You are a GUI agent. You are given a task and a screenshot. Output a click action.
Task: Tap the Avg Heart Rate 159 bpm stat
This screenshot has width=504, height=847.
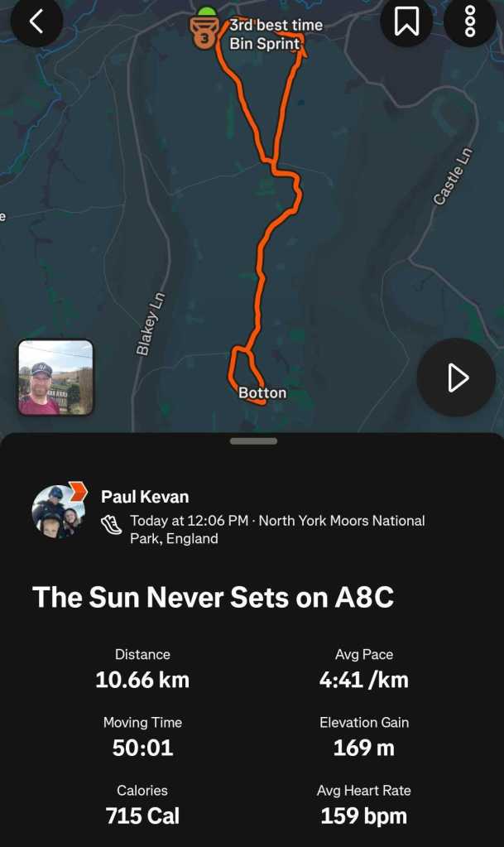(364, 816)
